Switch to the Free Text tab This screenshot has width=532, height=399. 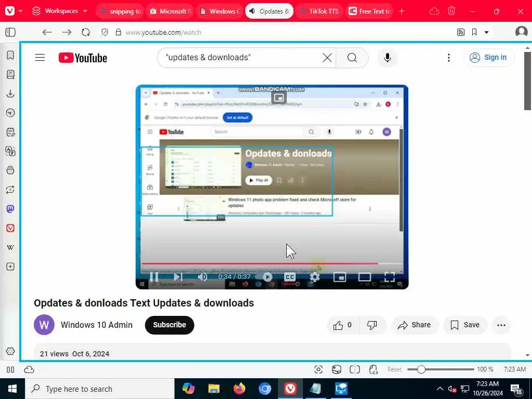(370, 11)
